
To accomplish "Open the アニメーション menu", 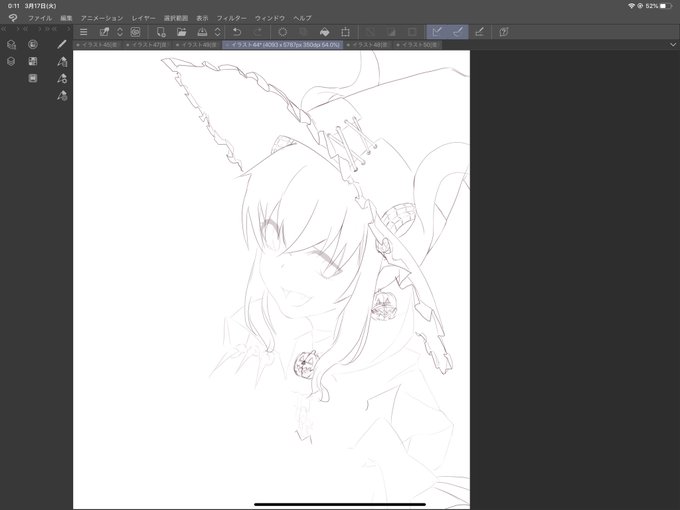I will (x=102, y=18).
